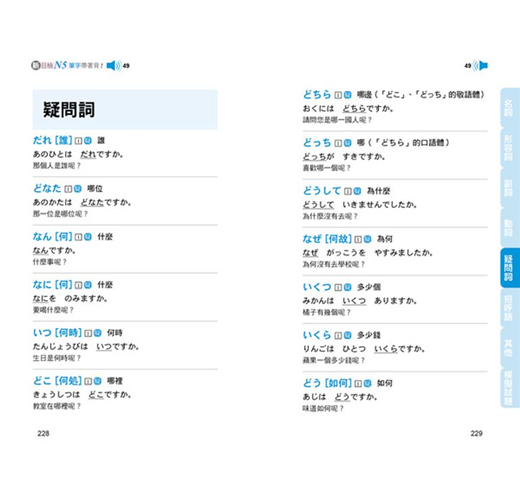Click the blue circle icon next to いくら

(347, 335)
